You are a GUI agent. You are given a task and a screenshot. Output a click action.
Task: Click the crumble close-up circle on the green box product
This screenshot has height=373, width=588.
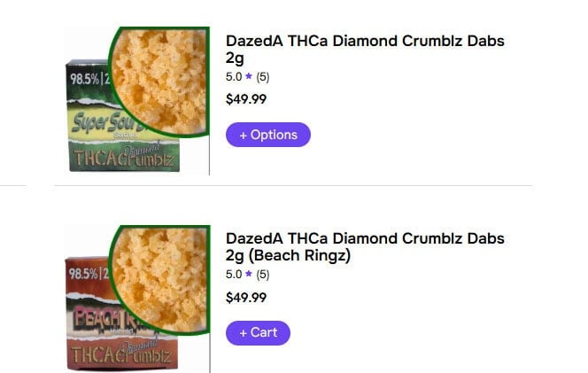click(159, 71)
